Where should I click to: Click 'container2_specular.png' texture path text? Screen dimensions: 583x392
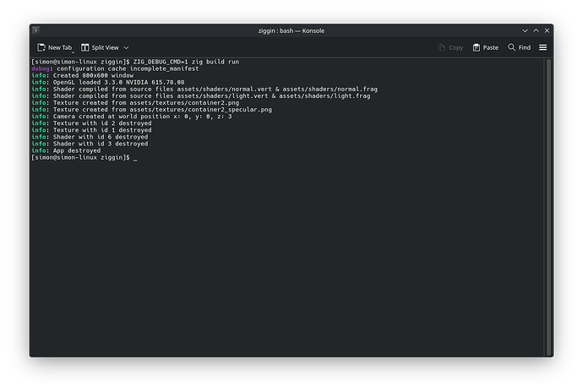228,110
